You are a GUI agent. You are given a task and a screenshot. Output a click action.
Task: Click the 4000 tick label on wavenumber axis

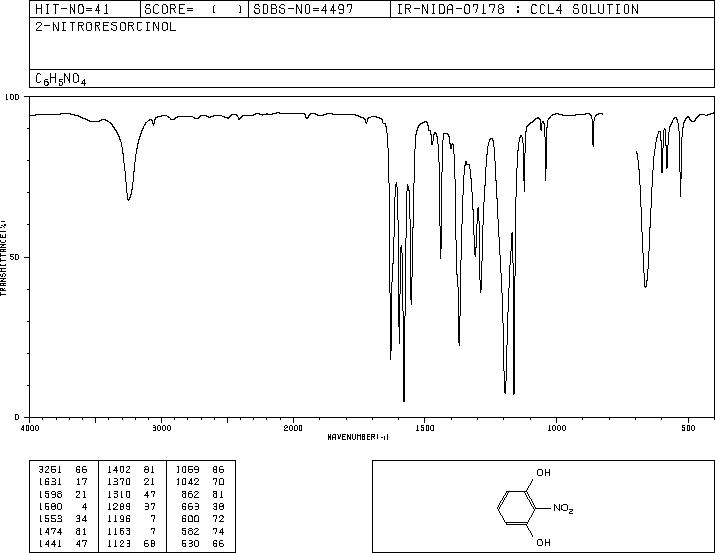pyautogui.click(x=30, y=428)
